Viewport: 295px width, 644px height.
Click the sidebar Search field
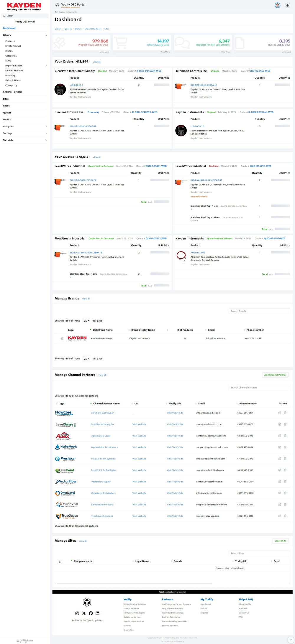click(x=25, y=16)
